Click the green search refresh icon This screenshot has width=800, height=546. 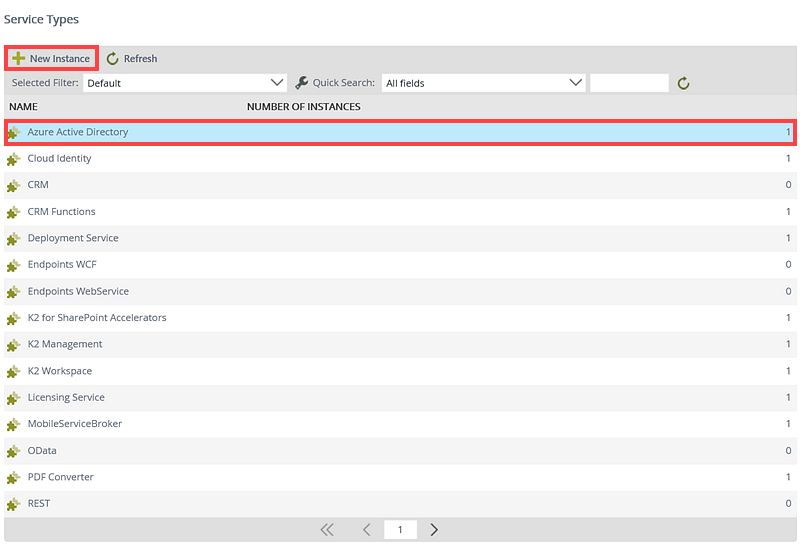(683, 83)
